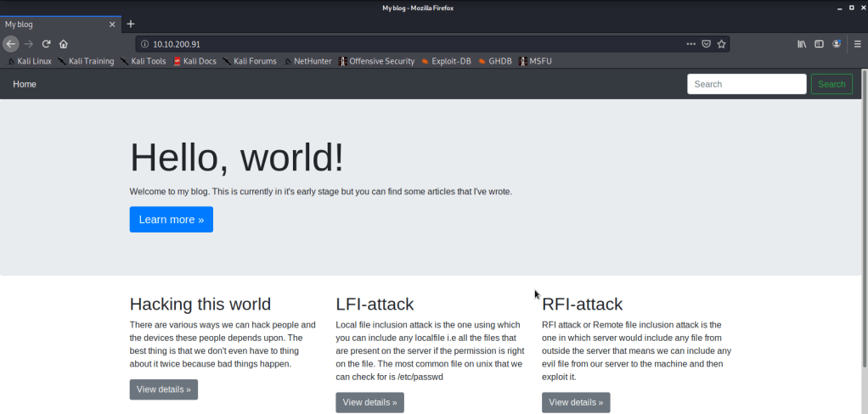Open Firefox account profile icon
The image size is (868, 414).
coord(837,44)
